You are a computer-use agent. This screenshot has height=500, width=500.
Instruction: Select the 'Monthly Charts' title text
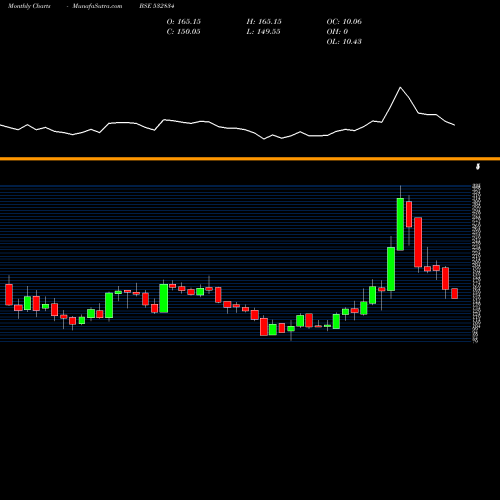point(29,6)
